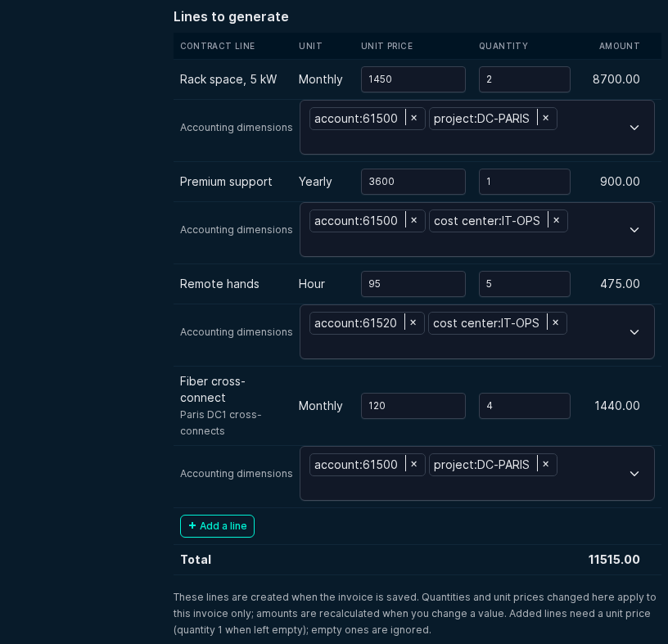Image resolution: width=668 pixels, height=644 pixels.
Task: Select the Hour unit on Remote hands
Action: click(312, 284)
